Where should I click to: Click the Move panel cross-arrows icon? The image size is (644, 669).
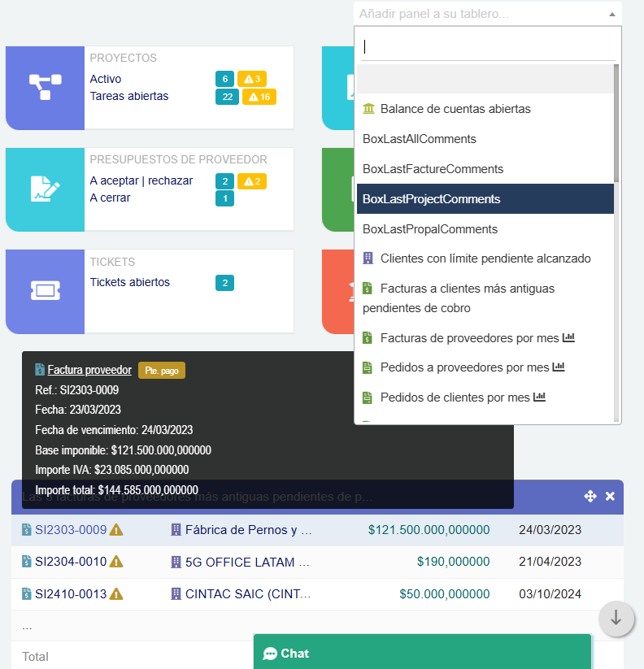[590, 496]
